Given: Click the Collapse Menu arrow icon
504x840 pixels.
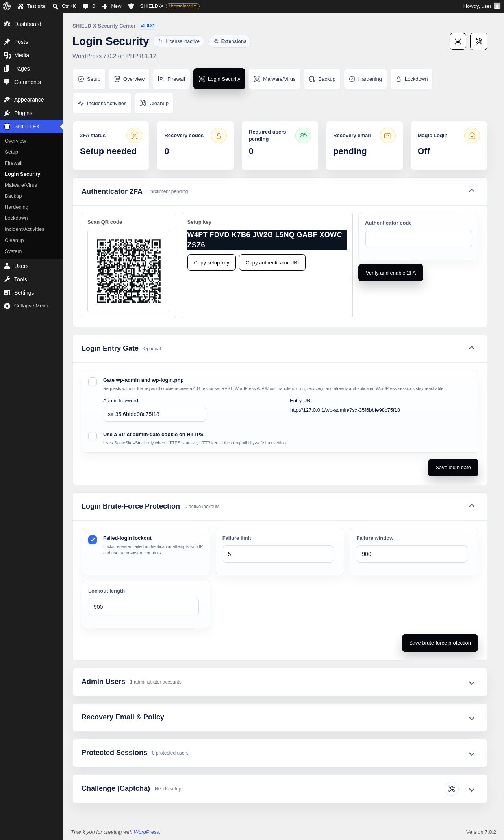Looking at the screenshot, I should [7, 306].
